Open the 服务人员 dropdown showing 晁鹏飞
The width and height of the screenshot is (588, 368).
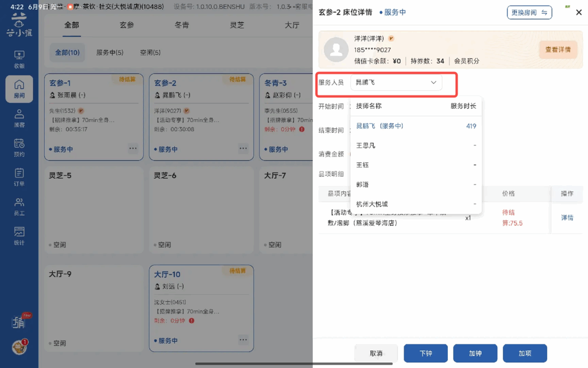tap(396, 82)
